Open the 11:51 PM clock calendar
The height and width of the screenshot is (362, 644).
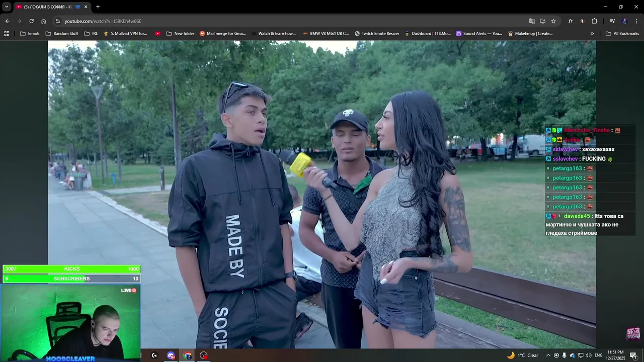tap(616, 355)
